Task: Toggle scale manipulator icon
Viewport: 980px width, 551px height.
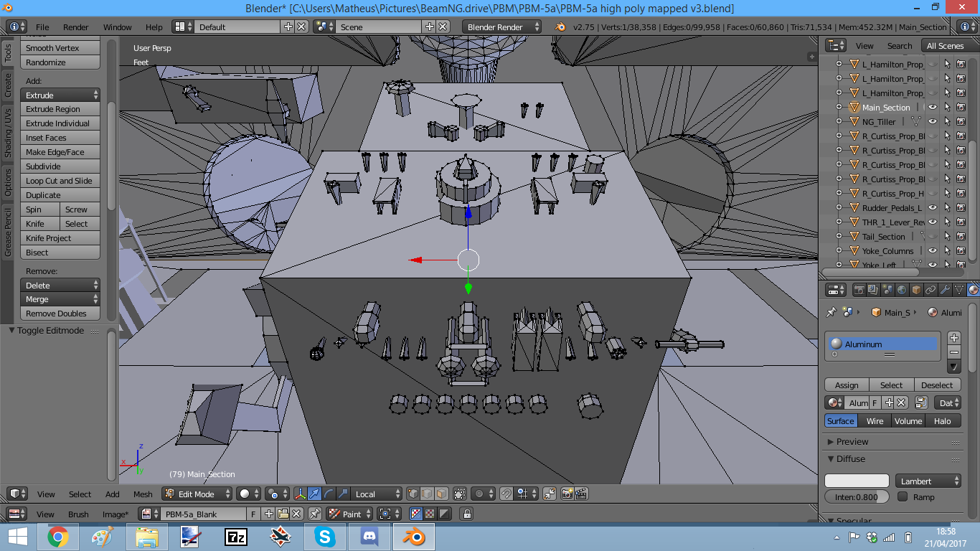Action: (344, 494)
